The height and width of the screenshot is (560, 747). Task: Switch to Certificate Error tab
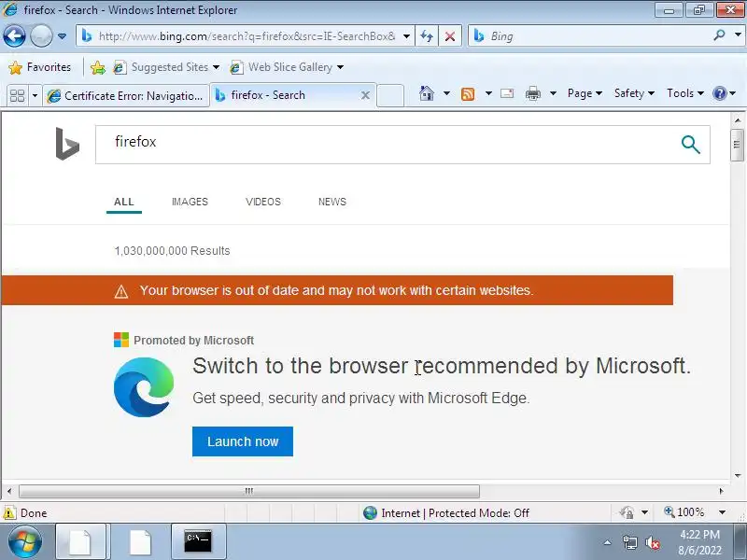pyautogui.click(x=126, y=96)
